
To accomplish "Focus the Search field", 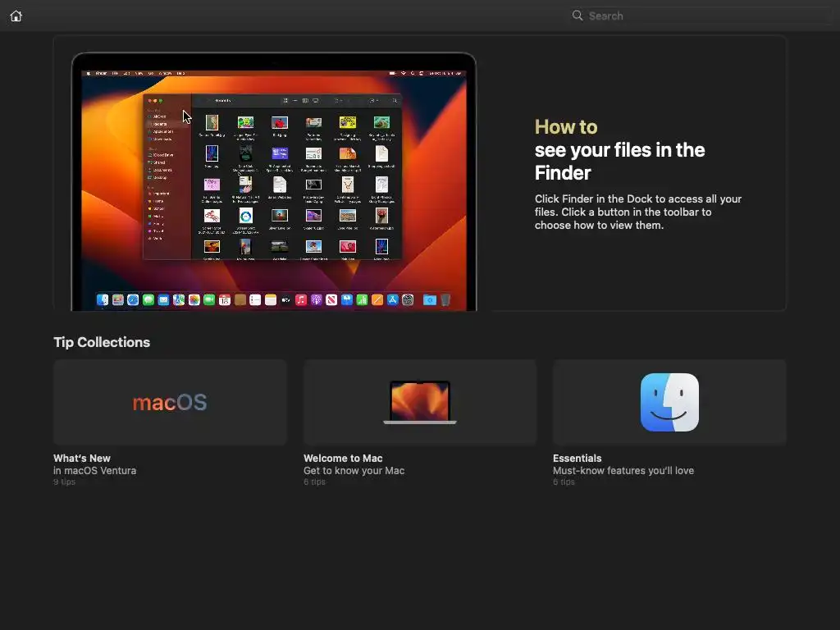I will [702, 16].
